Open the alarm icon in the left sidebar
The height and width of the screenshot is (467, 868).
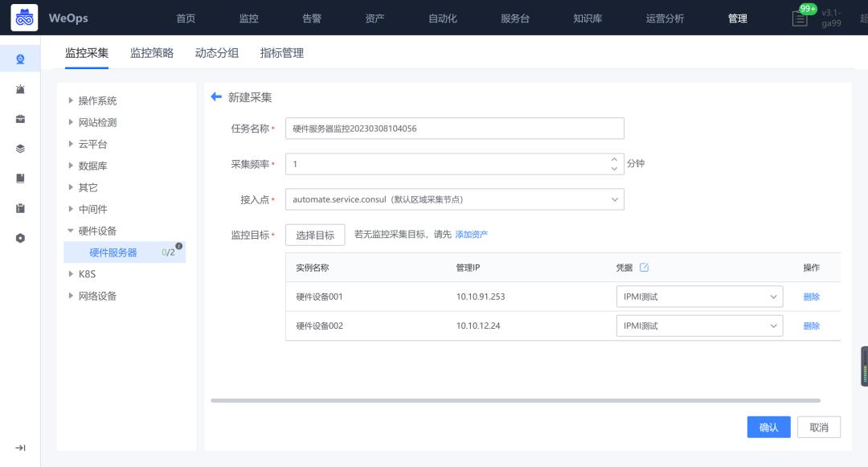[19, 88]
